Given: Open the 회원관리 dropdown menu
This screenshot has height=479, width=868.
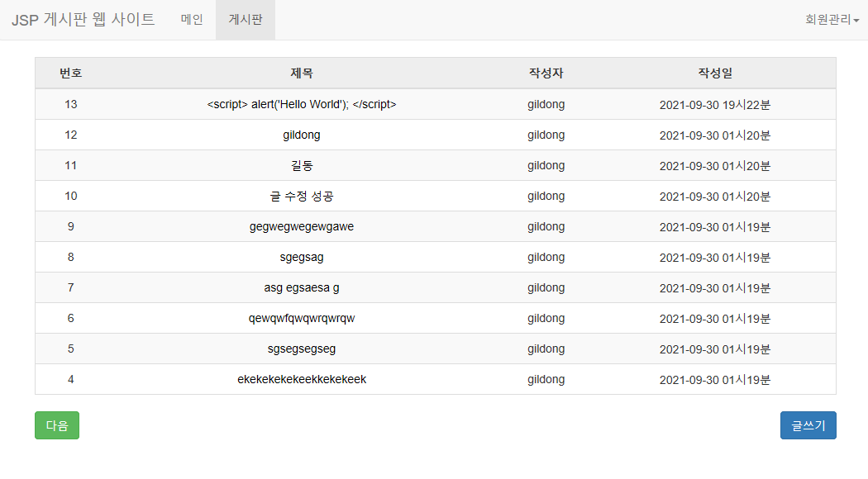Looking at the screenshot, I should click(x=832, y=20).
